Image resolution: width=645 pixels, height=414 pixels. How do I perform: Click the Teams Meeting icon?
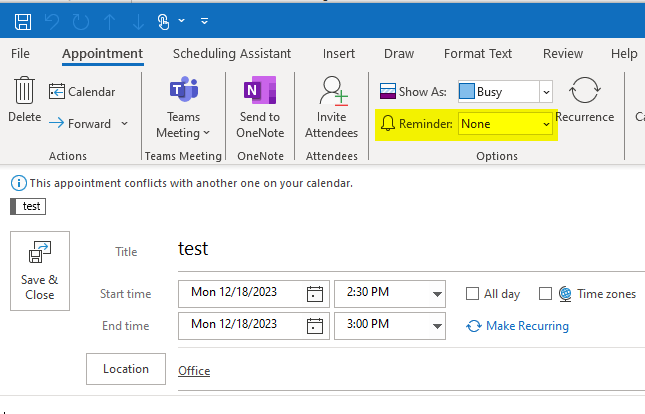coord(183,89)
